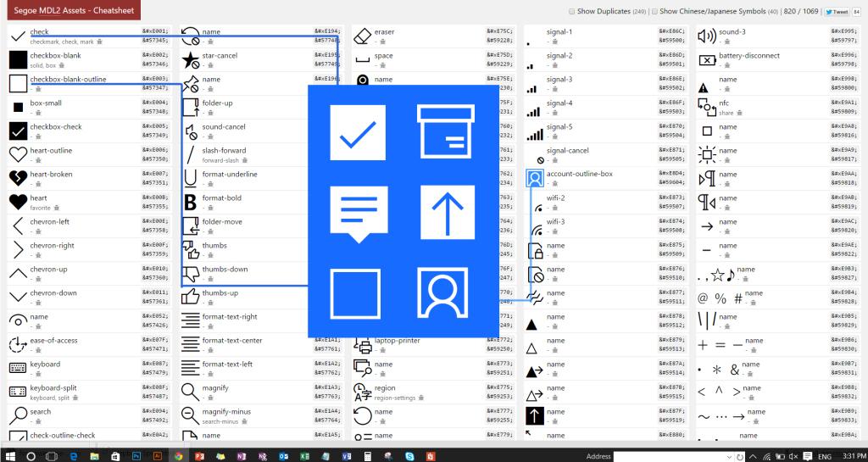Select the search magnifier glyph
Viewport: 868px width, 462px height.
[x=18, y=415]
